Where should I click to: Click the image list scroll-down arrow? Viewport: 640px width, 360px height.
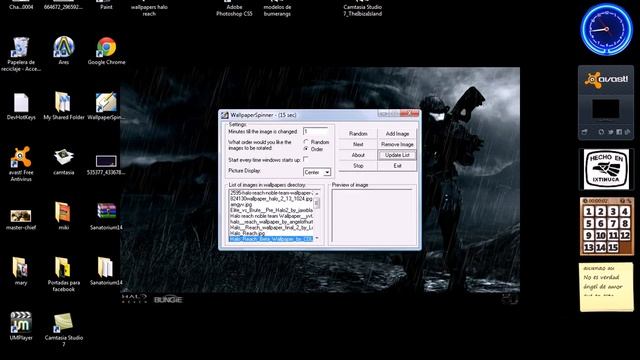pyautogui.click(x=317, y=238)
